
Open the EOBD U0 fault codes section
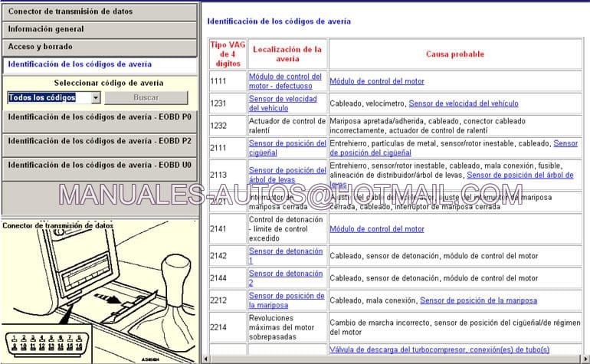100,169
